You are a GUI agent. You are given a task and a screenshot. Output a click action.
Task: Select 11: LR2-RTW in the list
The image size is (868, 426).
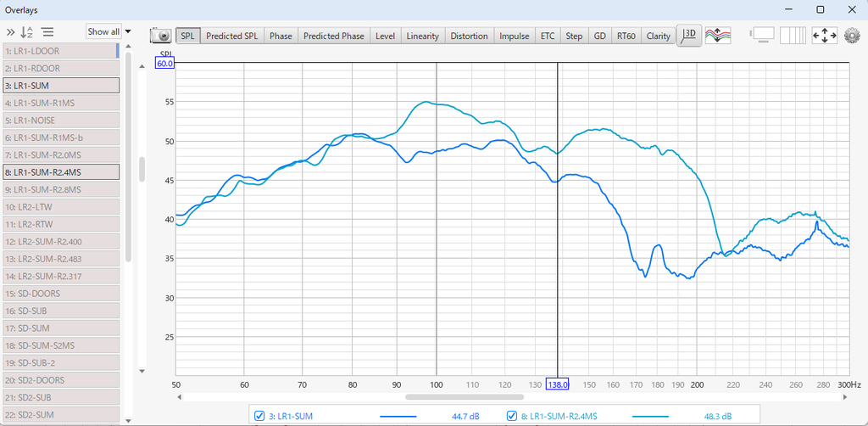pyautogui.click(x=61, y=224)
